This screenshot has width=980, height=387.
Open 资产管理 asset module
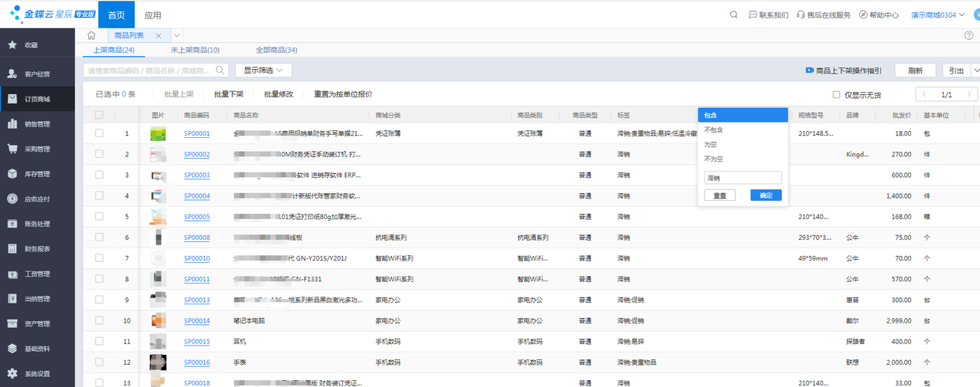click(38, 323)
